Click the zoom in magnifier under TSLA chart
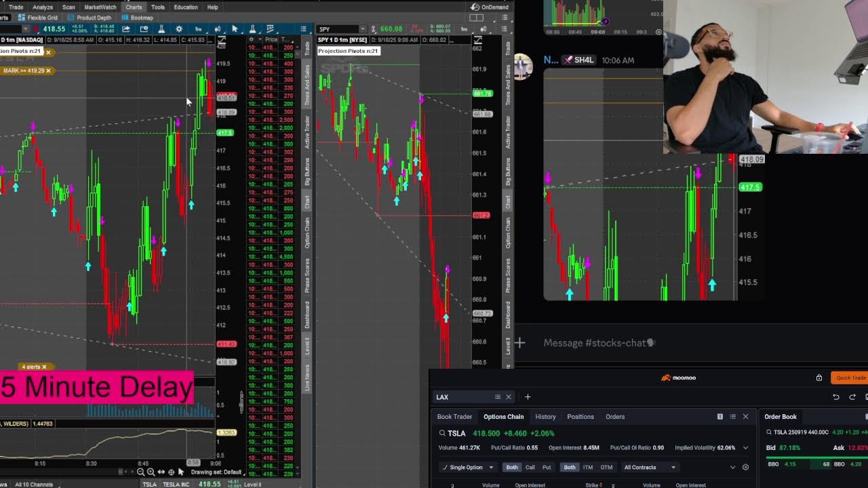The height and width of the screenshot is (488, 868). click(x=151, y=472)
